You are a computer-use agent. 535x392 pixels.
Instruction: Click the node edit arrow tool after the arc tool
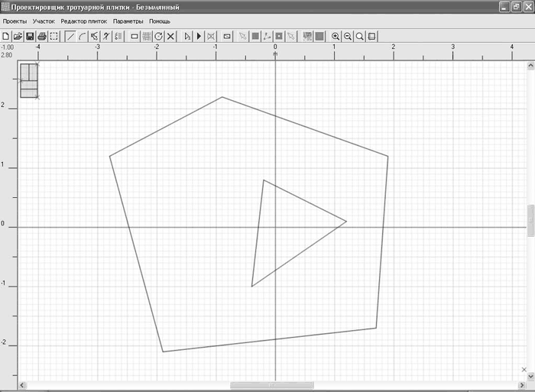[x=94, y=36]
